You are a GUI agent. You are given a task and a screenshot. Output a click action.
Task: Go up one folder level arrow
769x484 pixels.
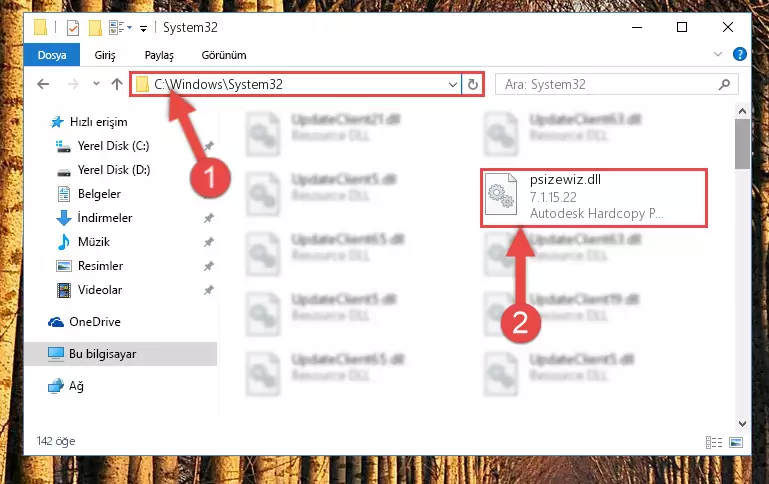click(x=117, y=84)
